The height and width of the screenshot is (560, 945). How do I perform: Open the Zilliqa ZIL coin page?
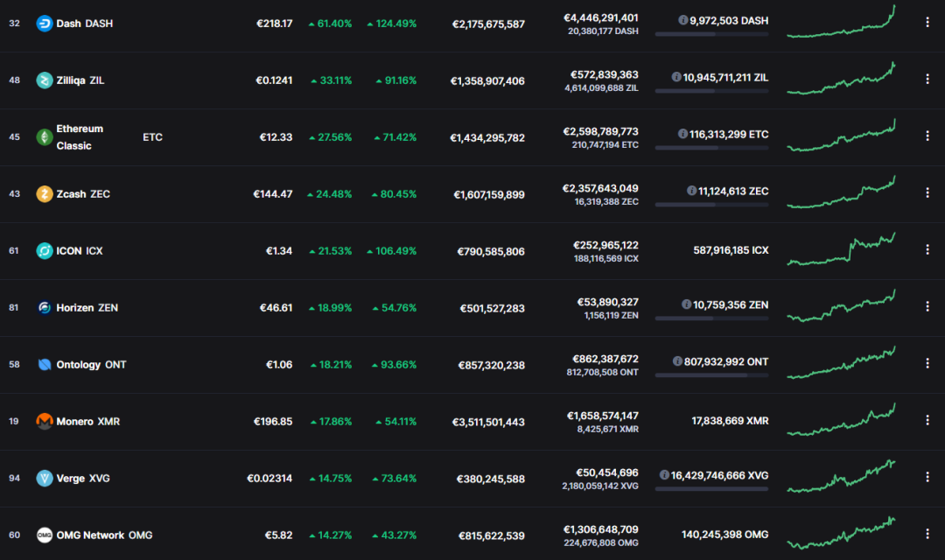point(80,80)
